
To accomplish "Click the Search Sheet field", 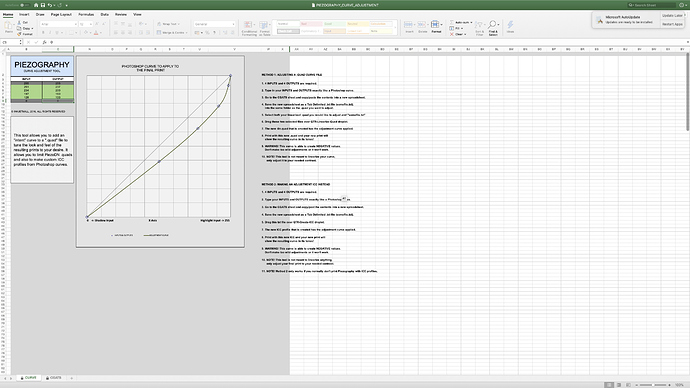I will 651,5.
